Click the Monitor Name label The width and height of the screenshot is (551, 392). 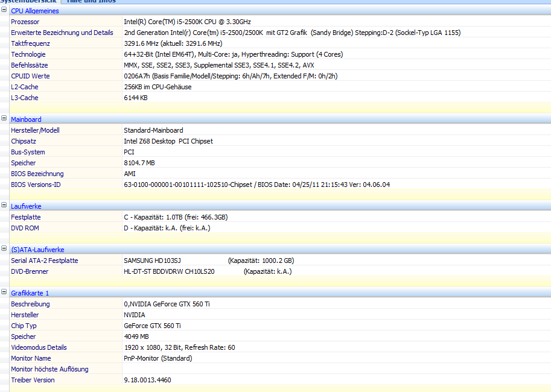coord(31,359)
